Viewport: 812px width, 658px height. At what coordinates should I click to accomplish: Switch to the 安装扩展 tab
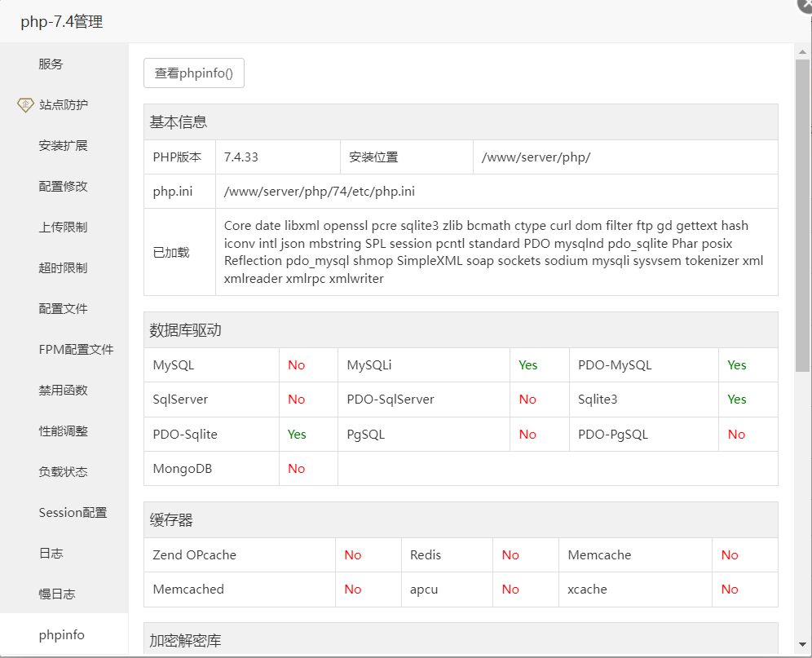pos(64,146)
